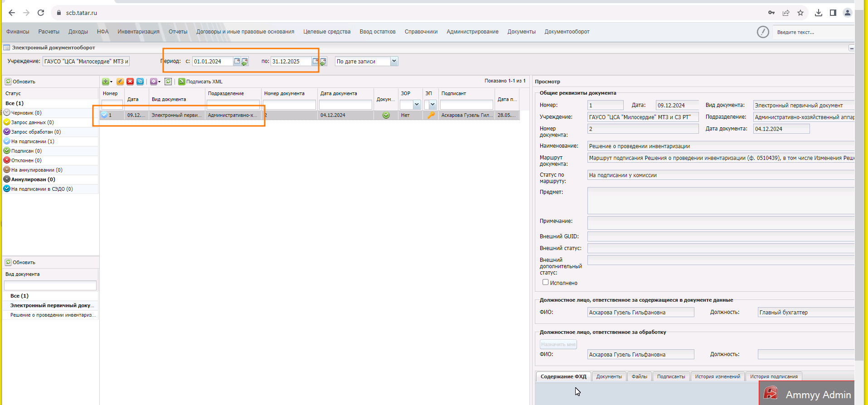The image size is (868, 405).
Task: Click the browser back arrow
Action: pos(12,13)
